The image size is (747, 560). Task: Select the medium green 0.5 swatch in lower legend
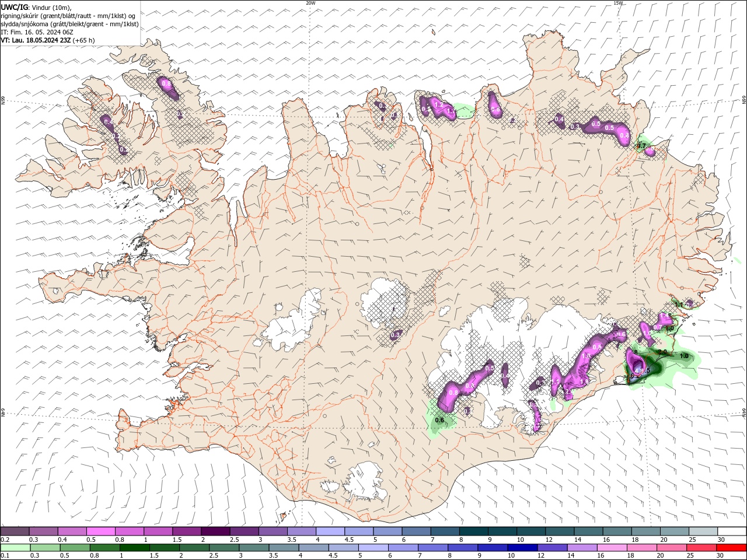pyautogui.click(x=75, y=547)
